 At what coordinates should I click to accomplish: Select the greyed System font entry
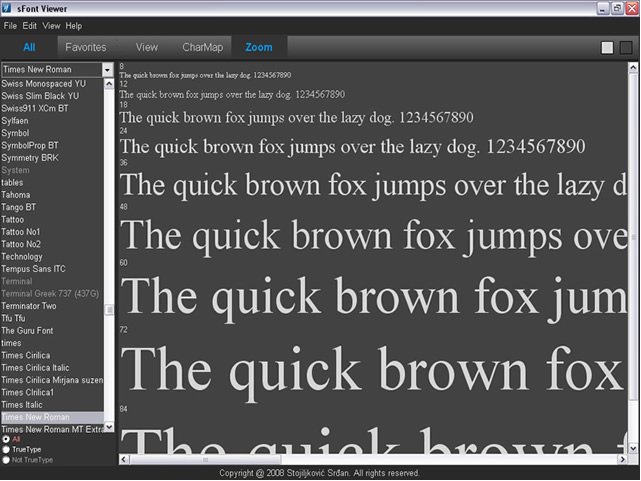52,170
